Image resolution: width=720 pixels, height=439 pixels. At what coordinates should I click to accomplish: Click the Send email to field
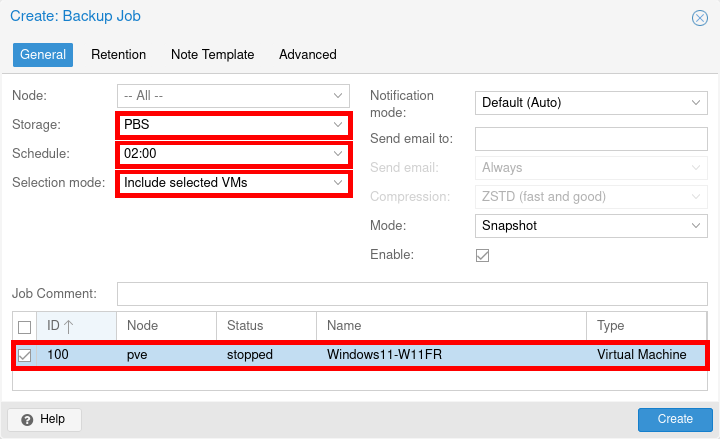tap(590, 138)
